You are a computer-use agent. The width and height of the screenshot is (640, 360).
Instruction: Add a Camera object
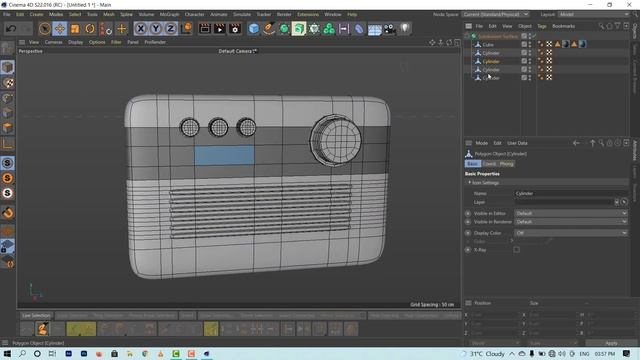tap(389, 29)
